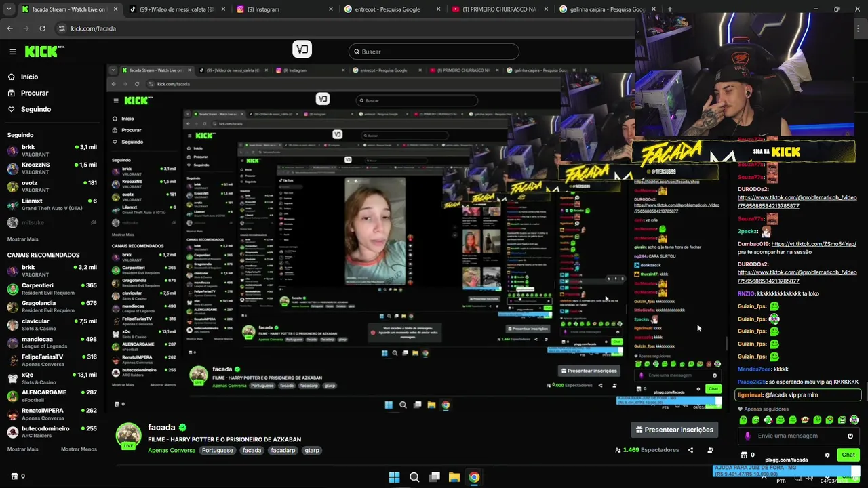
Task: Click the share icon beside Espectadores
Action: (690, 450)
